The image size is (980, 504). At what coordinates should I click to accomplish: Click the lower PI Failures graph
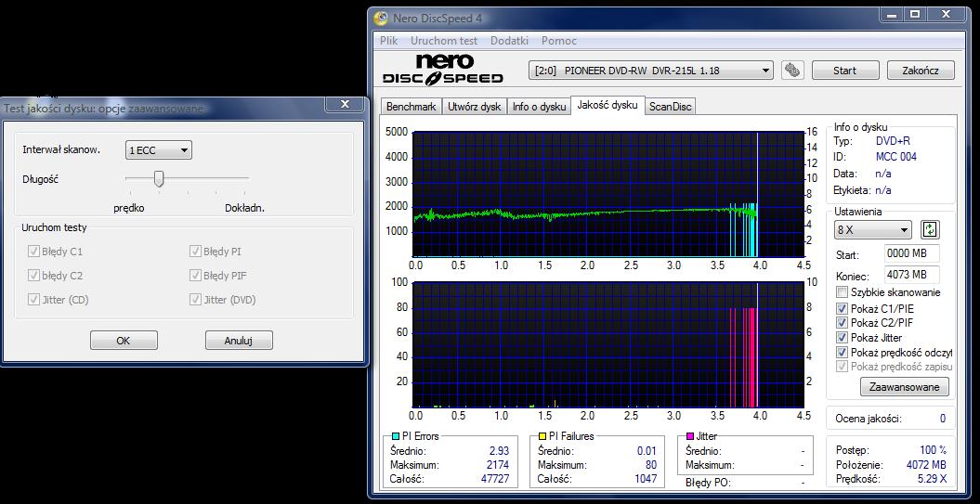pos(608,344)
